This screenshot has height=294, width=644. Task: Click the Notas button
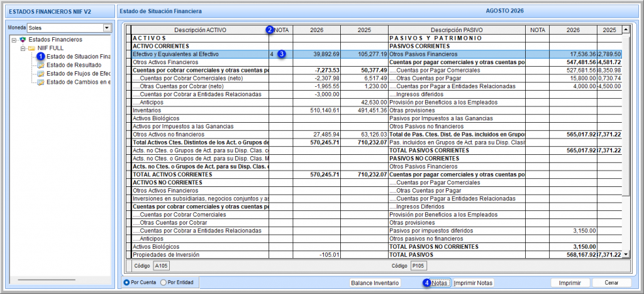441,283
